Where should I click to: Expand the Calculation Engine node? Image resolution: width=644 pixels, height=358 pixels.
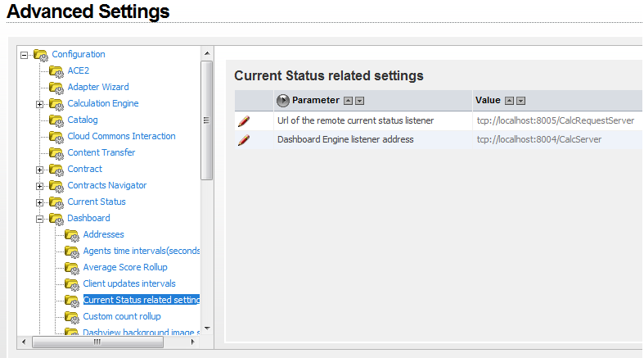pos(40,104)
